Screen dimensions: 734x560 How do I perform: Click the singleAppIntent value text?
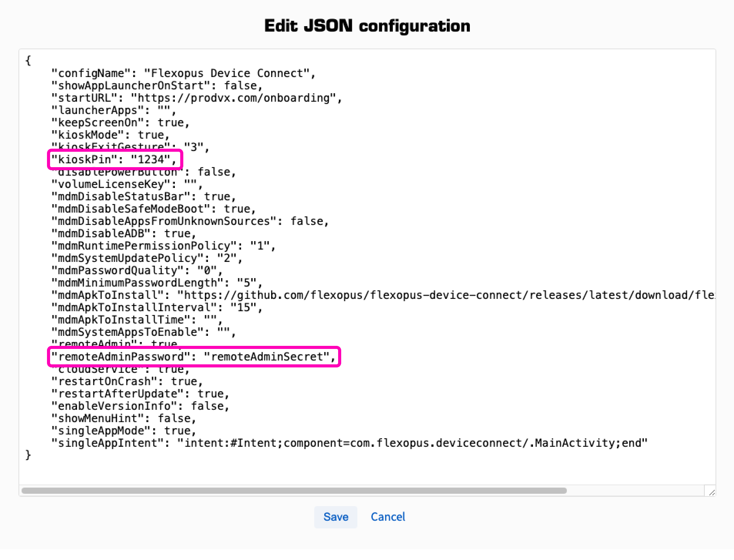pos(414,443)
